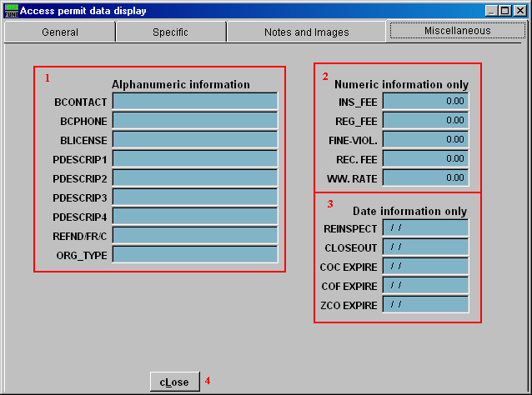Focus the REINSPECT date field
The height and width of the screenshot is (395, 532).
(x=425, y=227)
